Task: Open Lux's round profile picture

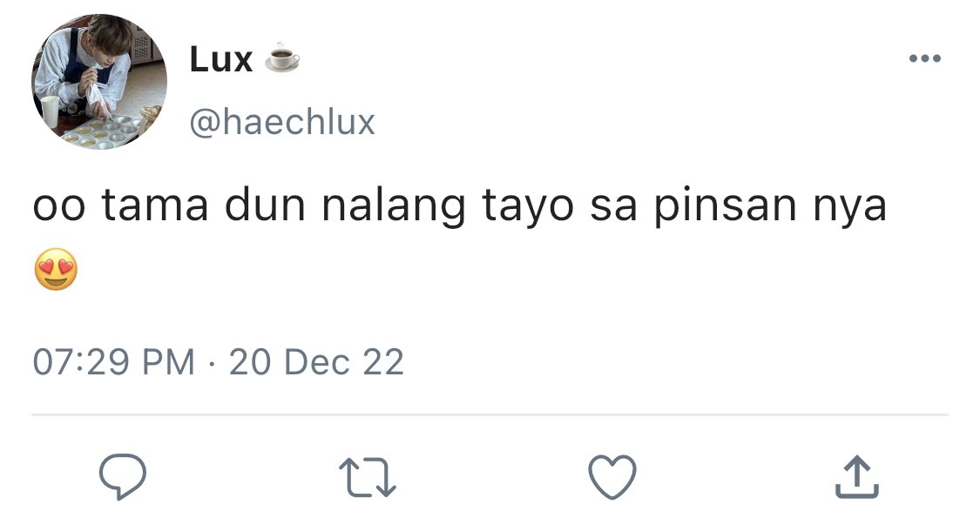Action: (x=99, y=82)
